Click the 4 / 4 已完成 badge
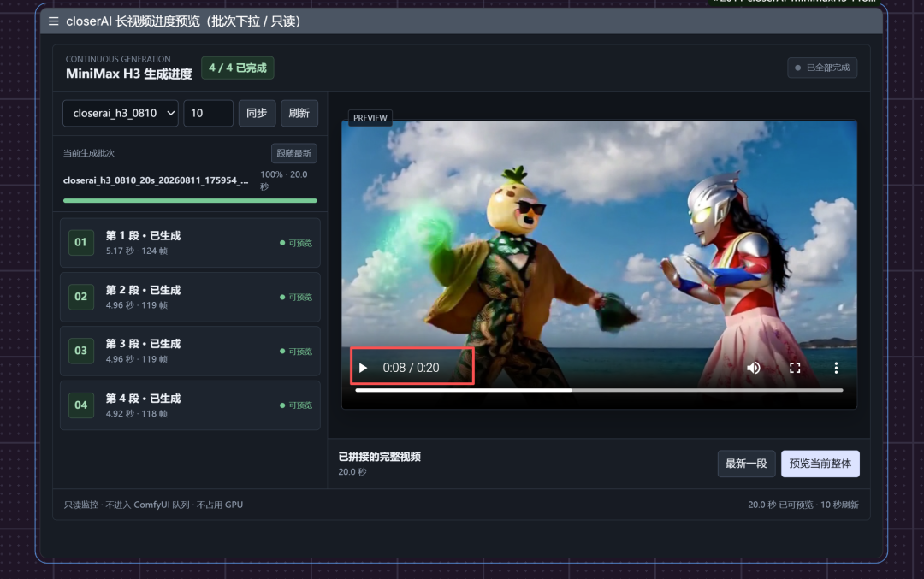Screen dimensions: 924x579 click(238, 68)
